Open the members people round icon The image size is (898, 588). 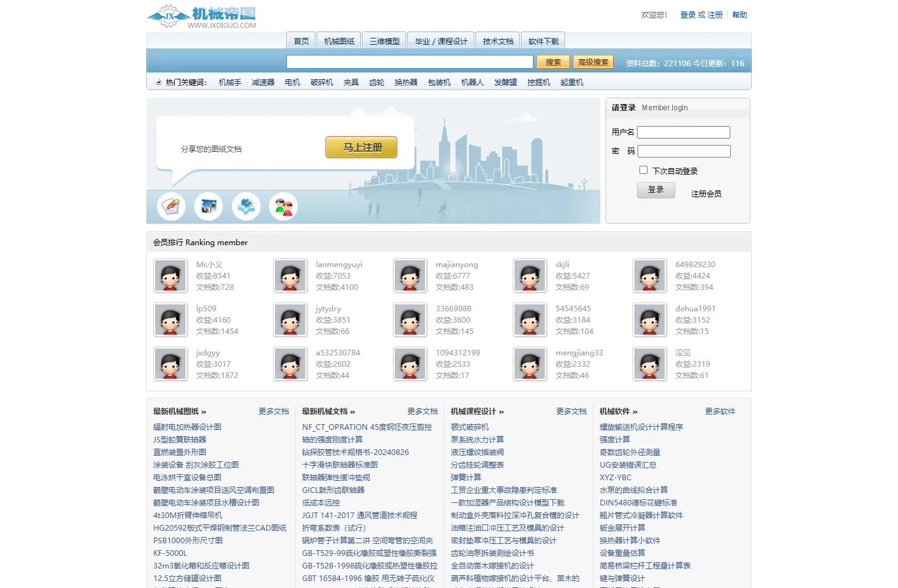pos(284,206)
